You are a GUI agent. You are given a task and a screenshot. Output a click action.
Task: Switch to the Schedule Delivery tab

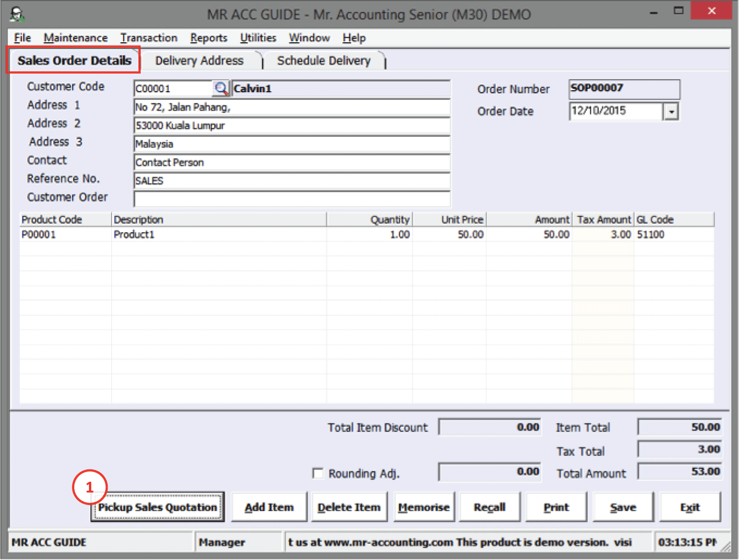coord(324,60)
